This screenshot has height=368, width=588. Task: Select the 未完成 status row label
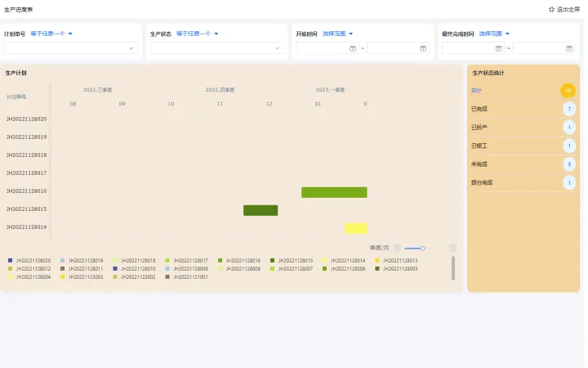coord(479,164)
